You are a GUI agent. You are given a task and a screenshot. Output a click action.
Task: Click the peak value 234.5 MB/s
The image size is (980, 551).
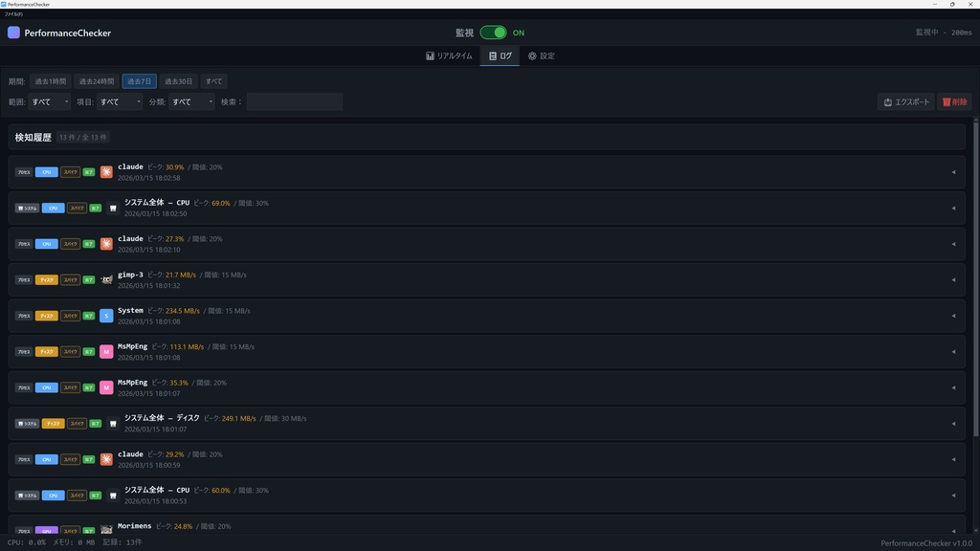pyautogui.click(x=183, y=311)
